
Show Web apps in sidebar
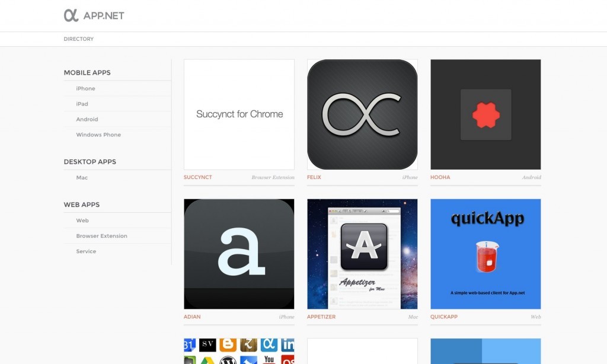[82, 221]
